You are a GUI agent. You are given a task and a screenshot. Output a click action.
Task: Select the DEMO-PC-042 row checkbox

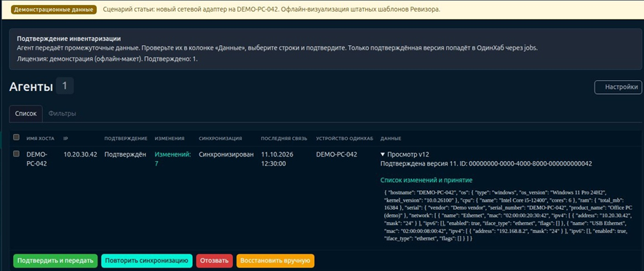click(16, 154)
